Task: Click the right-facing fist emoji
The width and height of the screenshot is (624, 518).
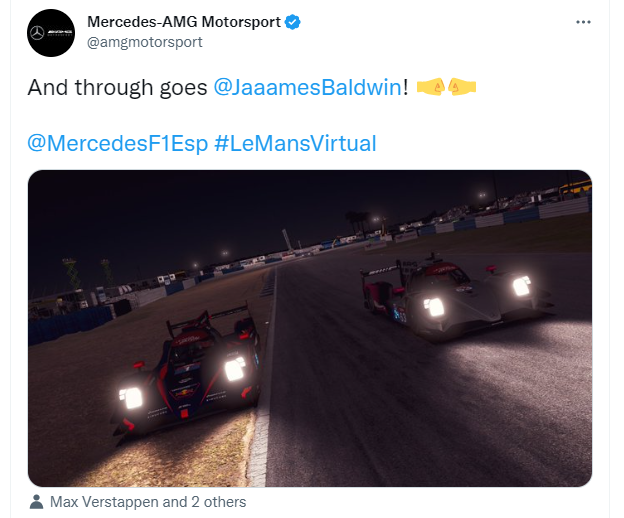Action: [430, 87]
